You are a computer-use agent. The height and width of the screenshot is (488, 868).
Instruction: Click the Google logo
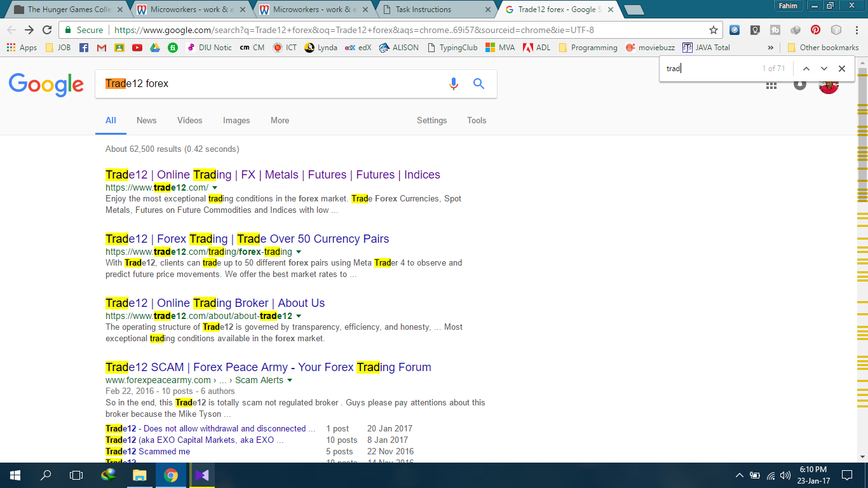[46, 84]
